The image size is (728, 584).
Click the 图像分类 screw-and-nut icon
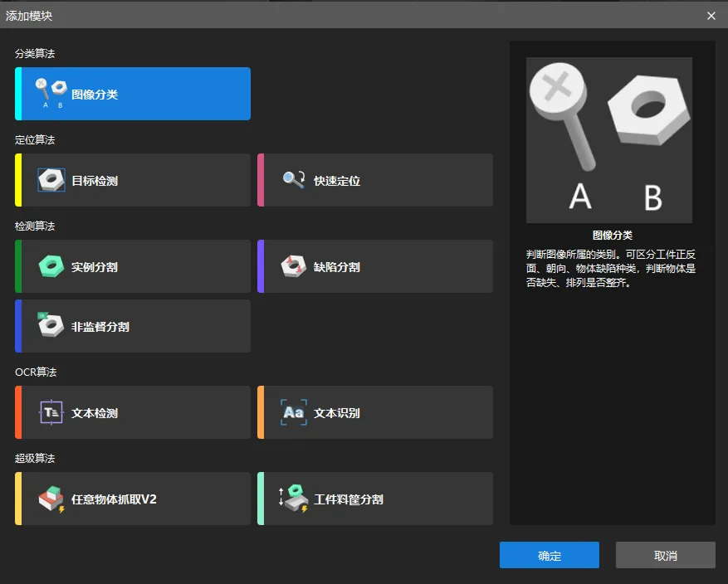pos(51,93)
